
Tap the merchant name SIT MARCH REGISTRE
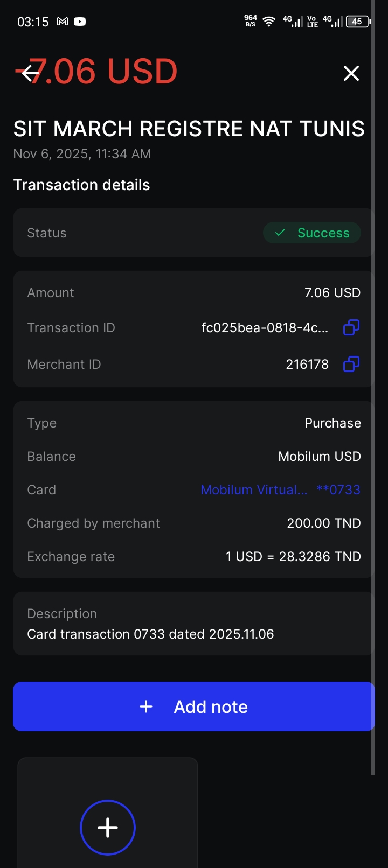tap(189, 129)
